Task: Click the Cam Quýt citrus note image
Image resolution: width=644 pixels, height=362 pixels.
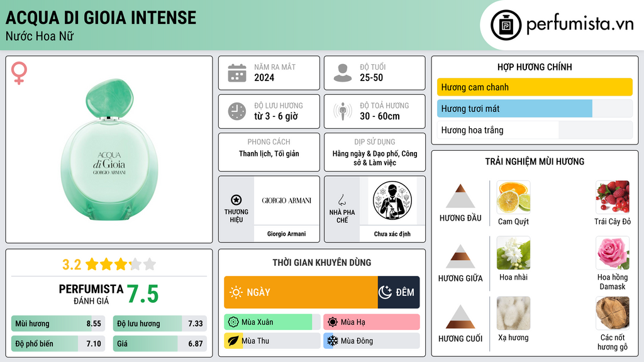Action: pos(513,197)
